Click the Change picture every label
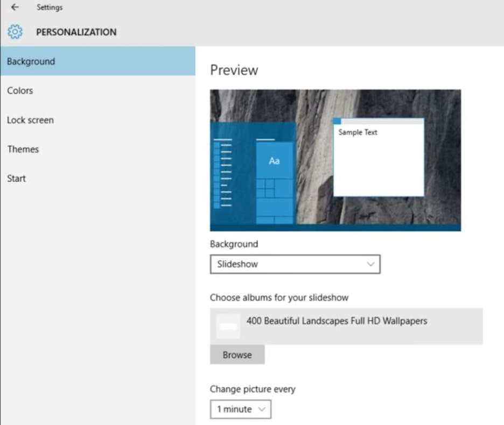The height and width of the screenshot is (425, 504). (253, 389)
